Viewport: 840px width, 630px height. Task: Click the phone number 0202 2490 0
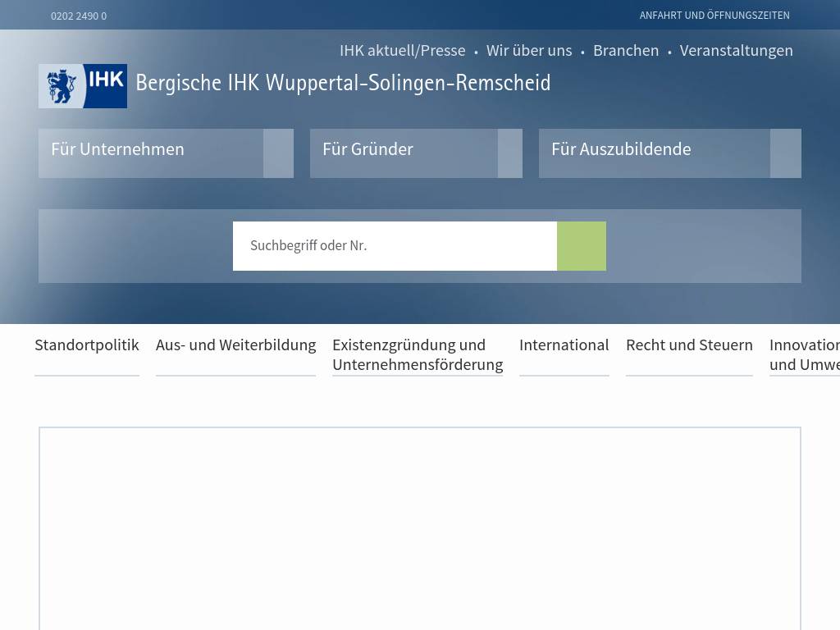(x=79, y=16)
